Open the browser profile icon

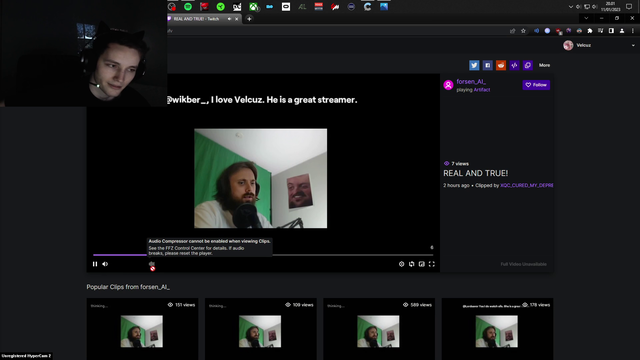(622, 31)
